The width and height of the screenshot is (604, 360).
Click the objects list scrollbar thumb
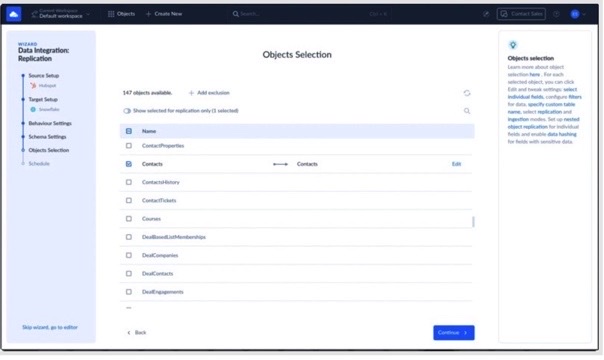pyautogui.click(x=473, y=221)
